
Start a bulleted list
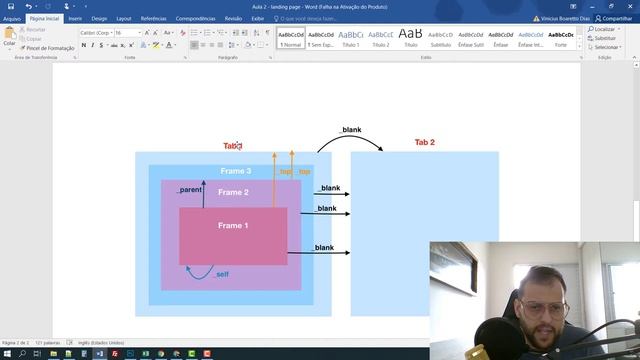195,33
